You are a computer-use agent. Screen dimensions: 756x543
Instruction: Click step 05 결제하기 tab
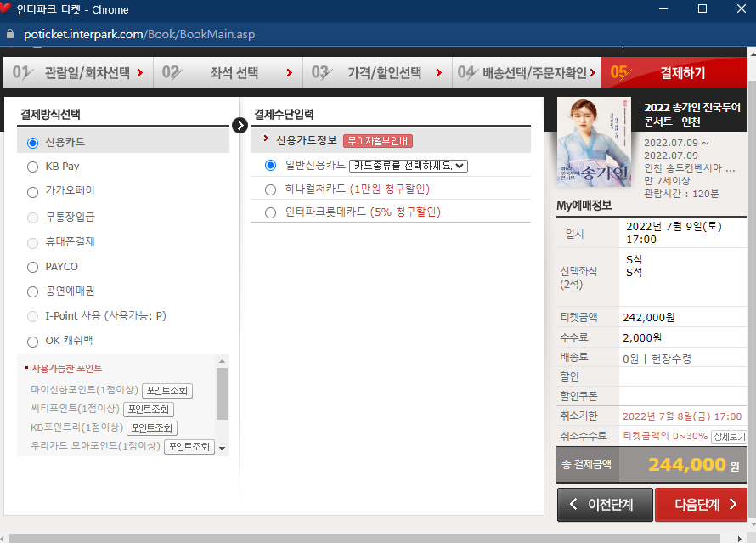coord(674,73)
